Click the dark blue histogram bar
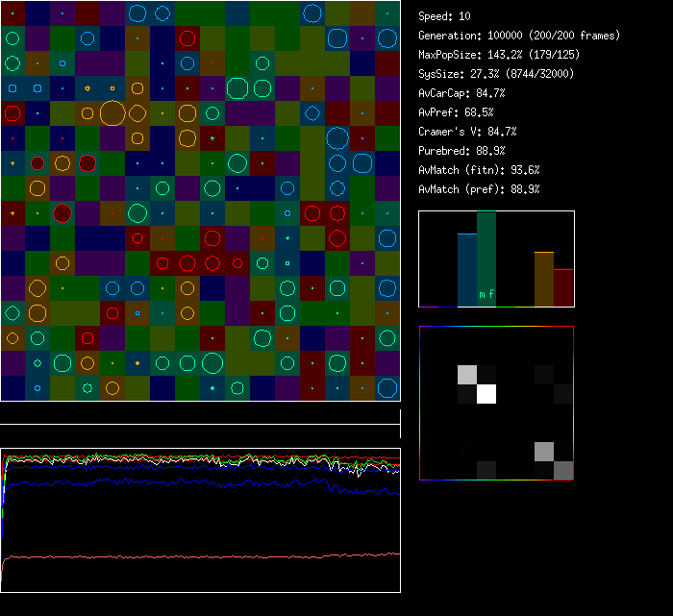 click(x=466, y=269)
